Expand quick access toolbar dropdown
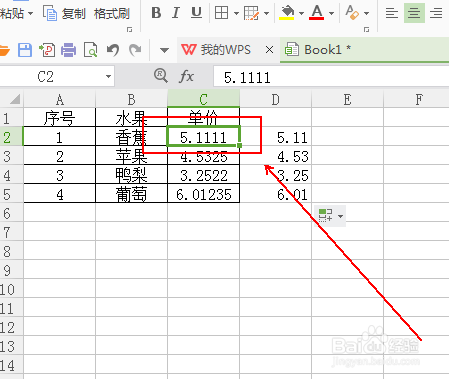Image resolution: width=449 pixels, height=379 pixels. point(164,50)
